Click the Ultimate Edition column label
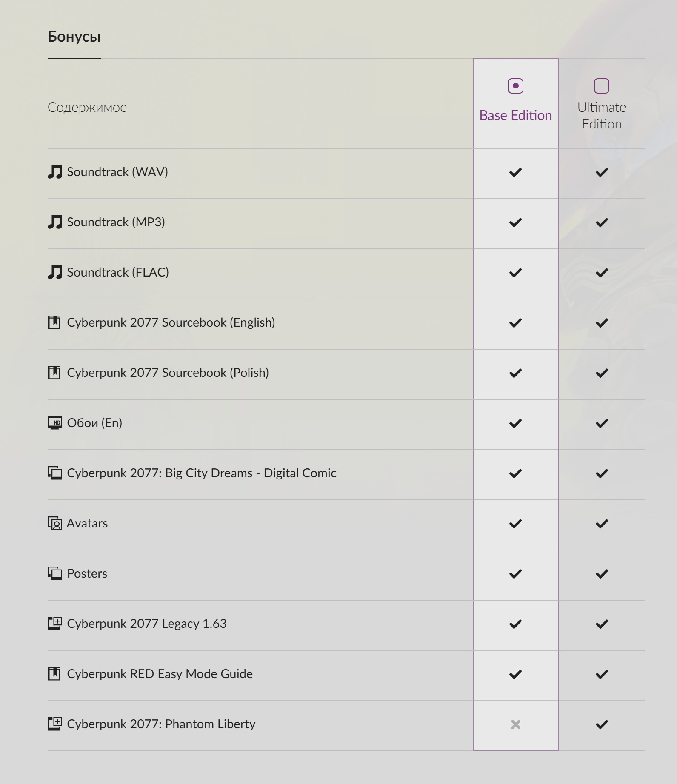 [602, 115]
